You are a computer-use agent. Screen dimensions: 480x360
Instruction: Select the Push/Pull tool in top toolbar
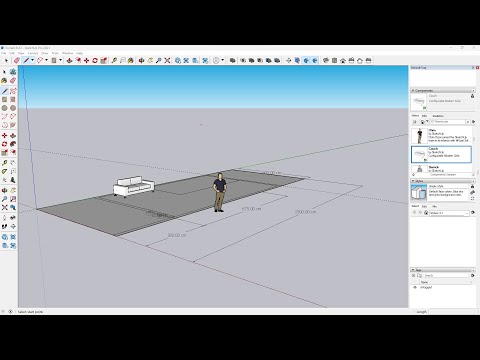coord(69,60)
